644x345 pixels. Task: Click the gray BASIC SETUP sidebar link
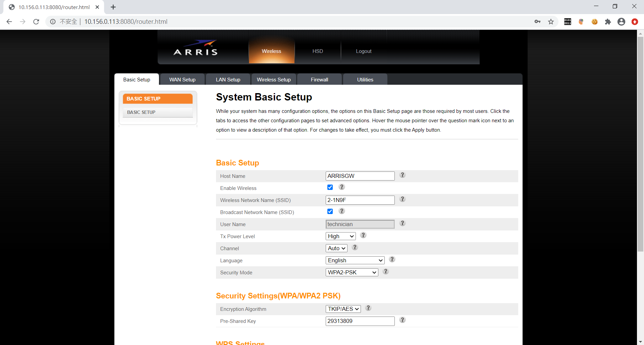click(x=158, y=112)
